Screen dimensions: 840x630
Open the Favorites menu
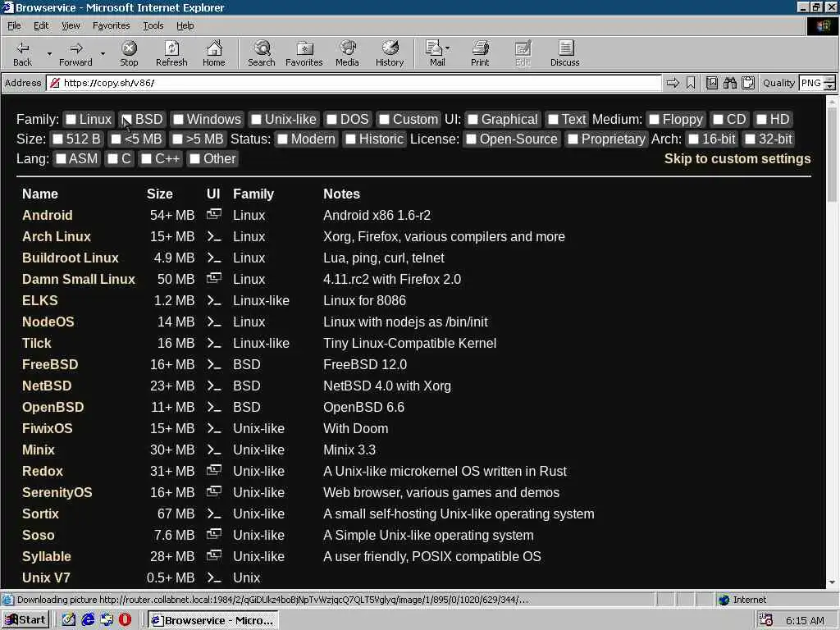111,25
